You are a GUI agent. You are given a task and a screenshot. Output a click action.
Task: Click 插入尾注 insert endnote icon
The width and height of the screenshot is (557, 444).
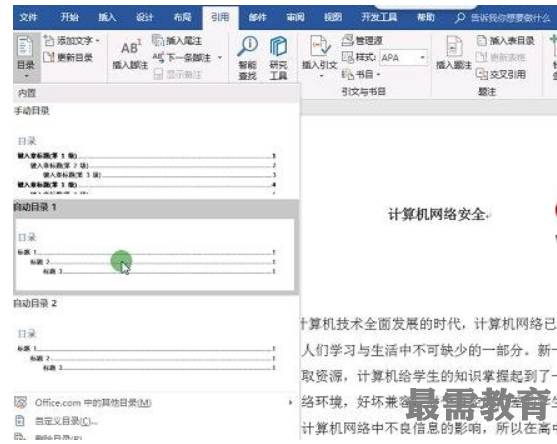[x=158, y=40]
